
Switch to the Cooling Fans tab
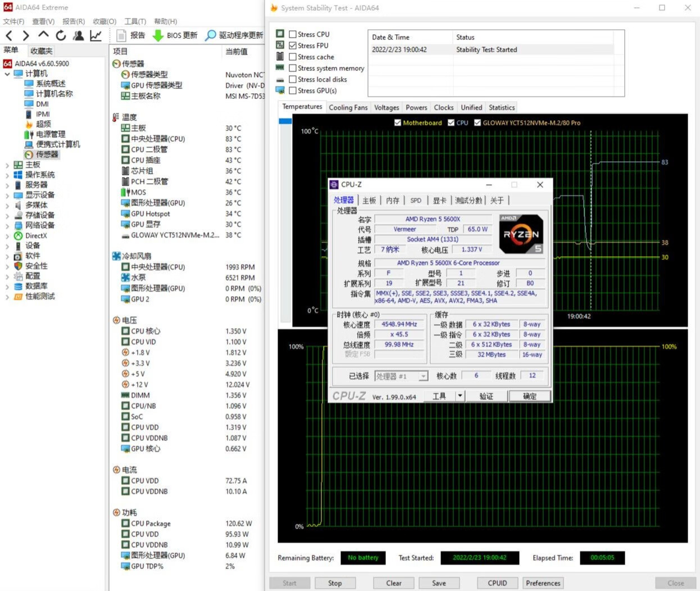(x=348, y=107)
